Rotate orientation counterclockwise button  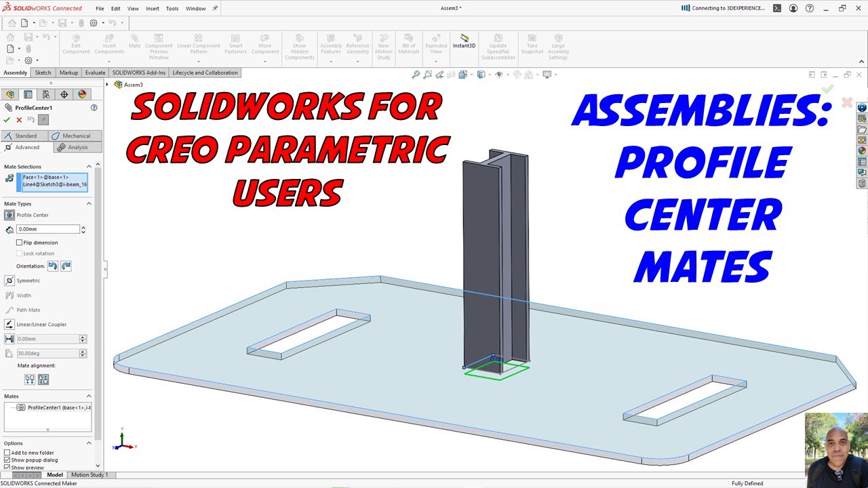53,266
